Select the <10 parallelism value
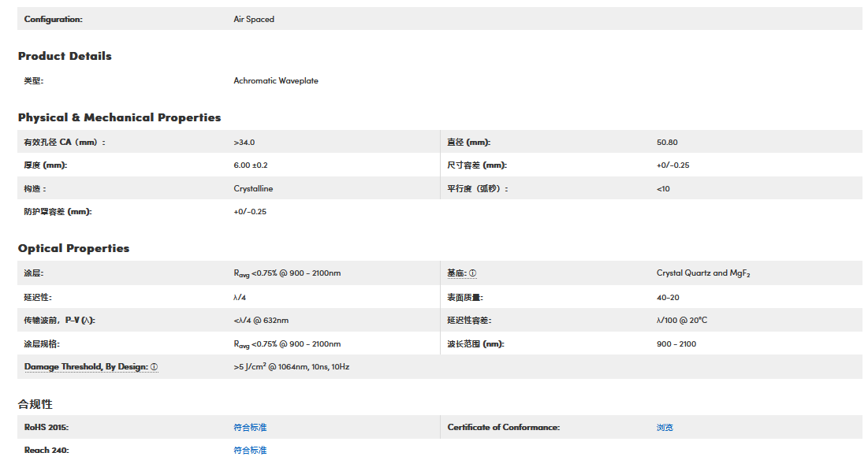868x475 pixels. [x=663, y=188]
